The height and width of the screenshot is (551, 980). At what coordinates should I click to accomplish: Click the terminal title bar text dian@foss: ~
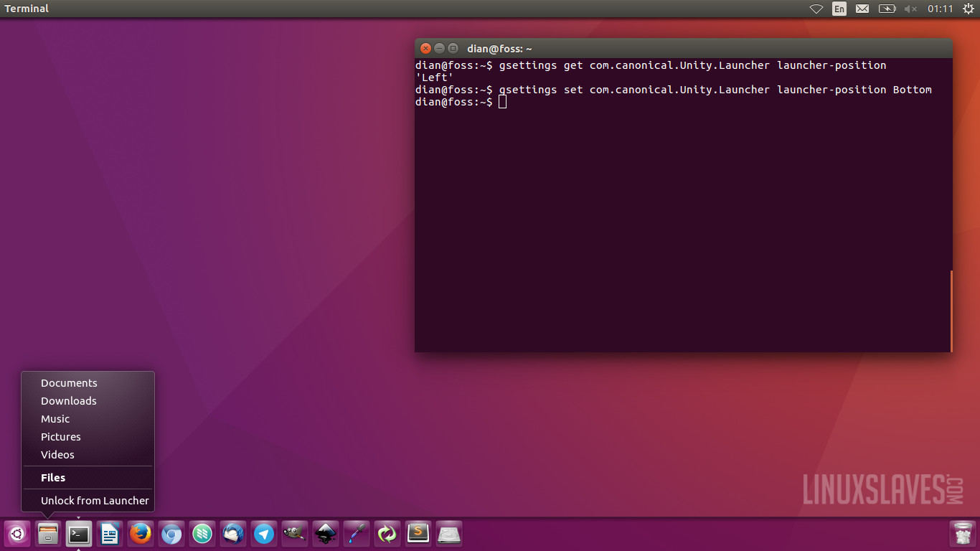(499, 49)
